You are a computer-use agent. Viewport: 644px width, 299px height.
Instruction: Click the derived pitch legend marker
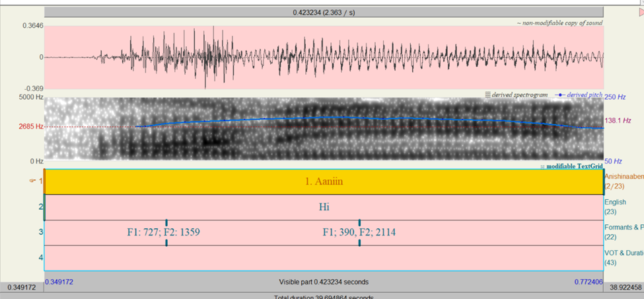coord(560,95)
